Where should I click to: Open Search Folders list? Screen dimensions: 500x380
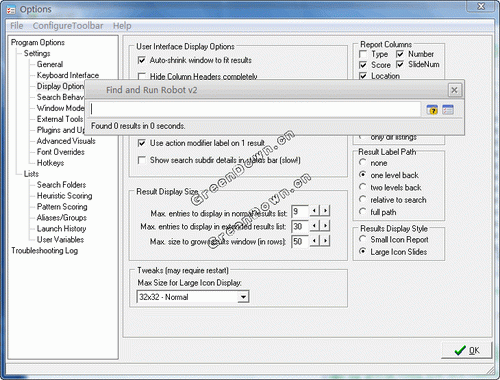[x=61, y=185]
